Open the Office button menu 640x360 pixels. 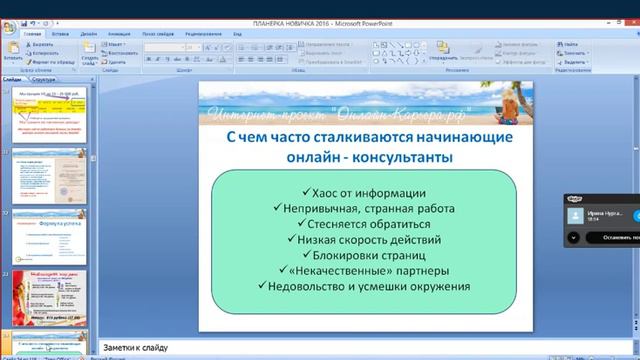pyautogui.click(x=9, y=28)
